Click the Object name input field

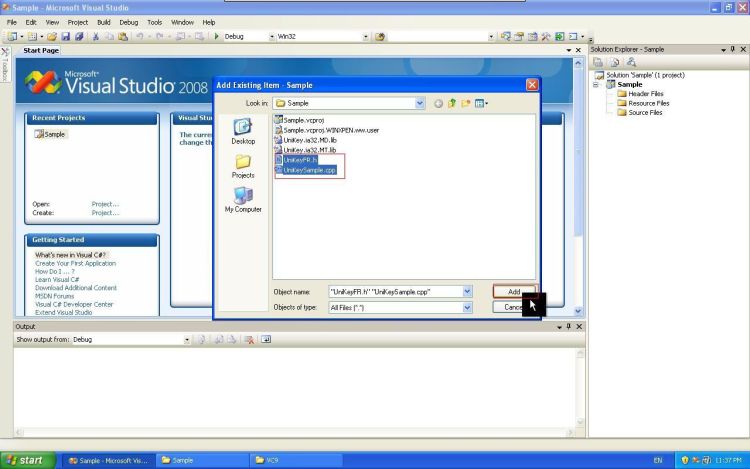tap(395, 292)
